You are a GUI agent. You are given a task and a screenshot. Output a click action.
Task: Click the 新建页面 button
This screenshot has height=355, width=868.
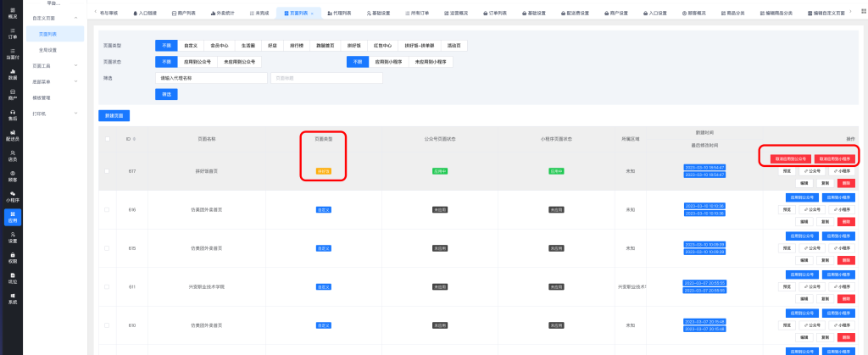pyautogui.click(x=114, y=114)
